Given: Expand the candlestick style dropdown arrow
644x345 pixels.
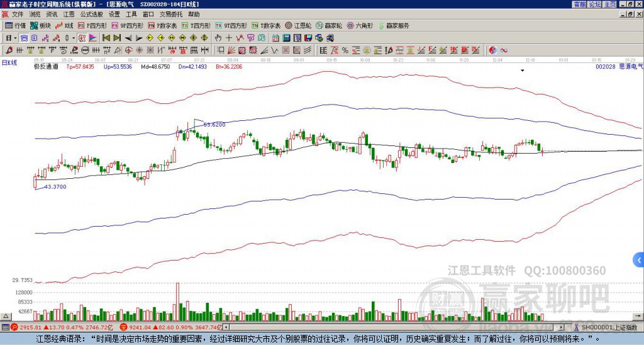Looking at the screenshot, I should (x=74, y=38).
